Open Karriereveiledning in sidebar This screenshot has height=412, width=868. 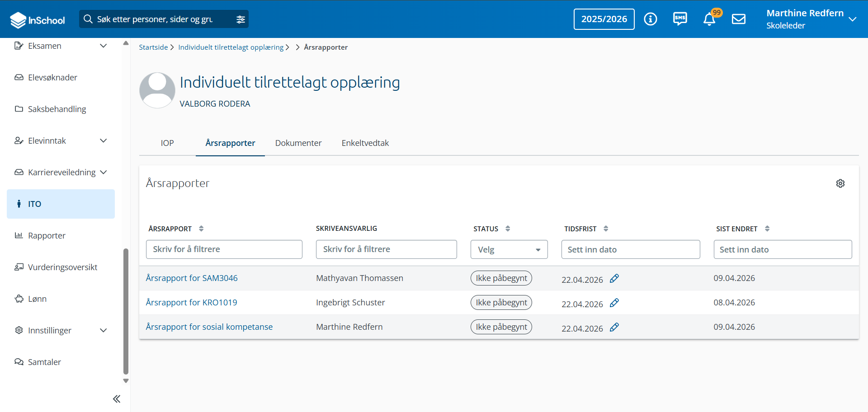pos(61,173)
